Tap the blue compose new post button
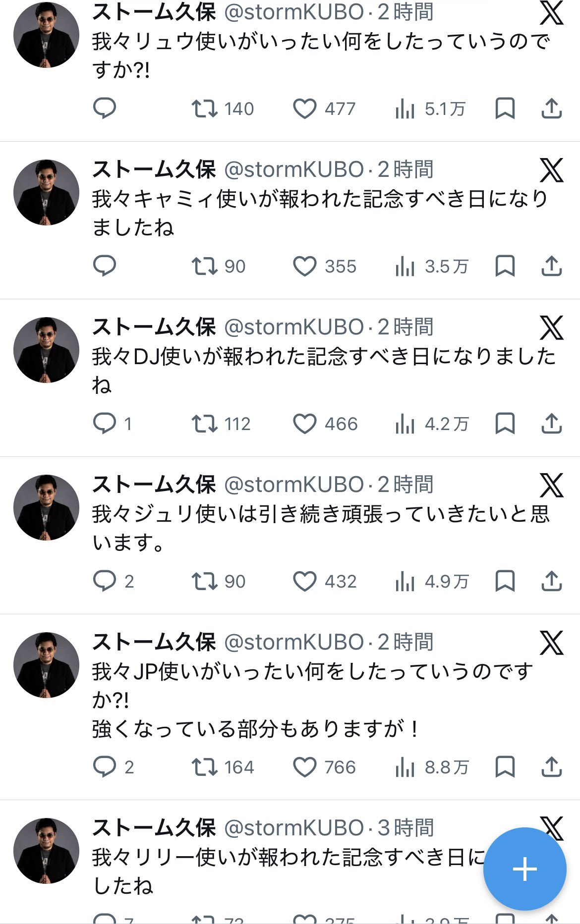The height and width of the screenshot is (924, 580). coord(524,869)
